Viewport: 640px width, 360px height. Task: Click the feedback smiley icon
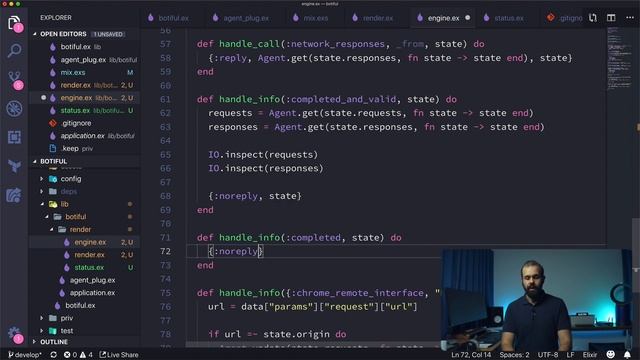pos(611,354)
